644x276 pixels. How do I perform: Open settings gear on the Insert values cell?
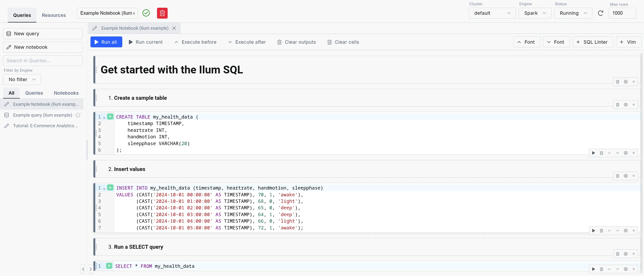coord(626,230)
